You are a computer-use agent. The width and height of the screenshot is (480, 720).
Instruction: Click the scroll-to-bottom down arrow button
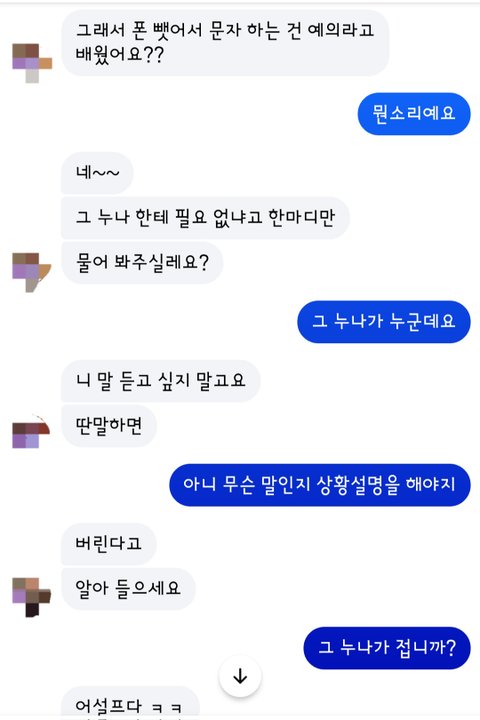pos(240,676)
